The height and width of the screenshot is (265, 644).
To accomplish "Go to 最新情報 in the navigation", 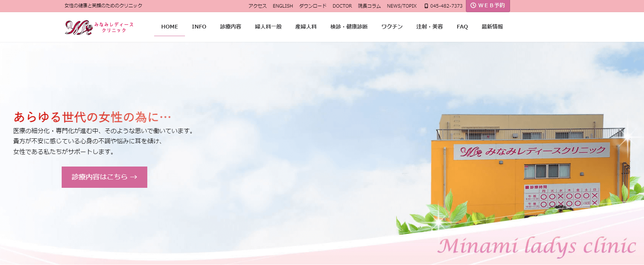I will point(492,27).
